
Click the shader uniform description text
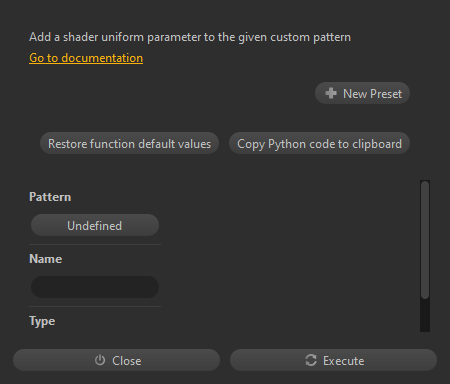190,37
